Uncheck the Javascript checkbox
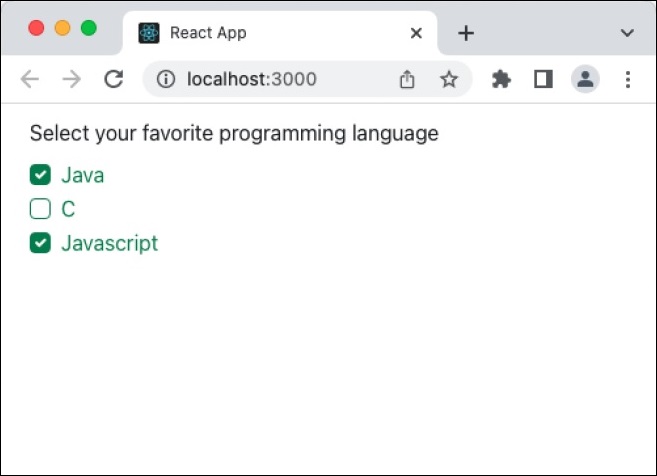657x476 pixels. (x=40, y=243)
